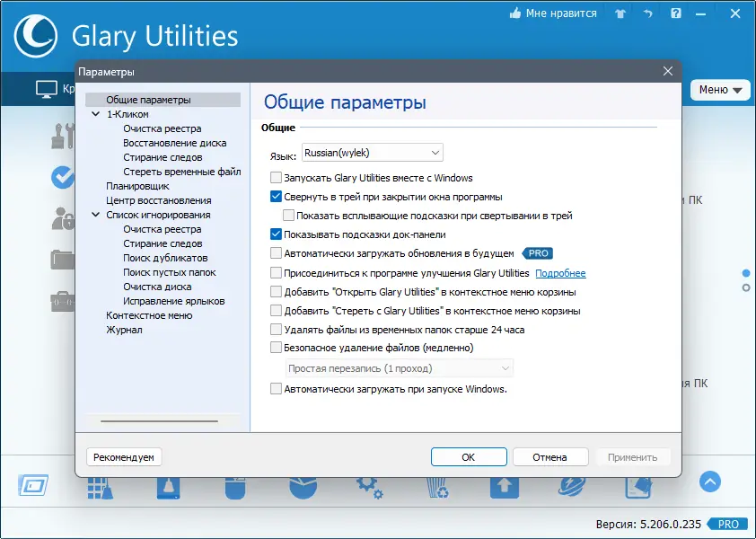Select 'Поиск дубликатов' in settings tree
Viewport: 756px width, 539px height.
[165, 258]
